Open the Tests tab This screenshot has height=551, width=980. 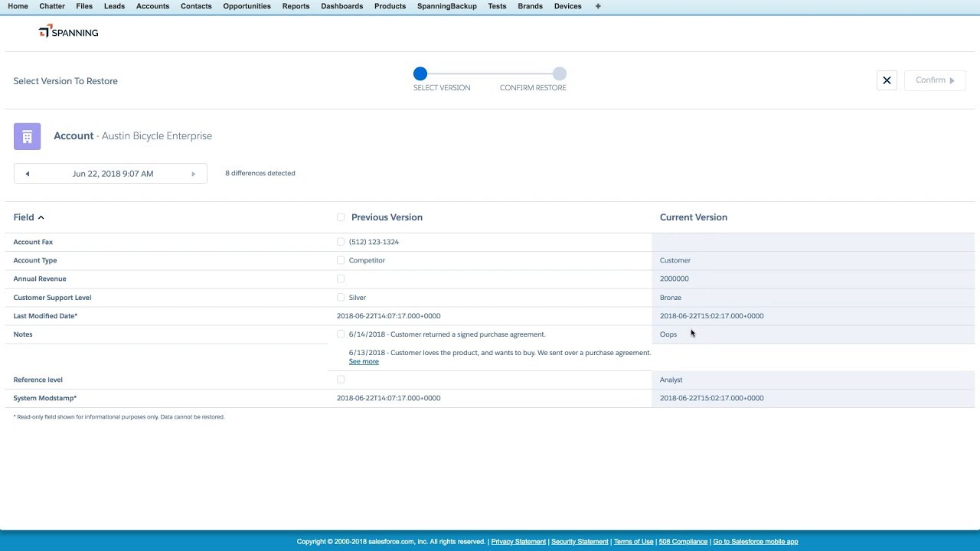[497, 6]
